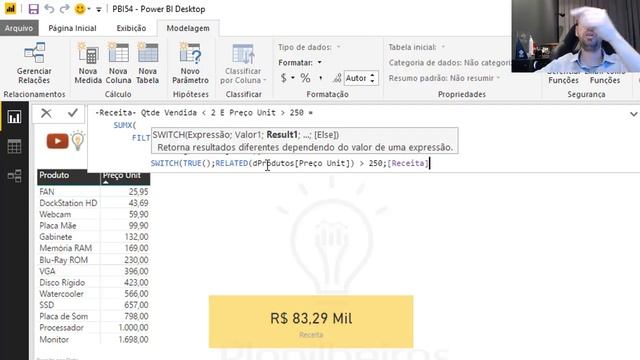Select the VGA row
640x360 pixels.
pyautogui.click(x=93, y=271)
